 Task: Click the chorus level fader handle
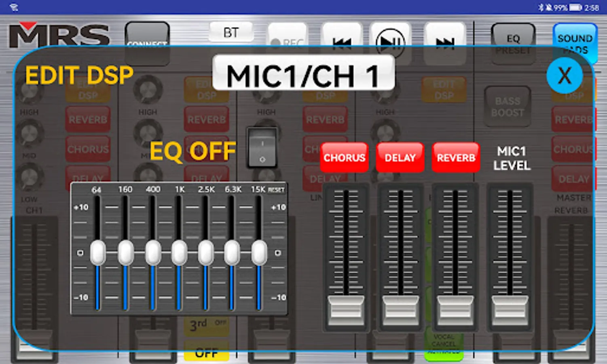point(346,310)
